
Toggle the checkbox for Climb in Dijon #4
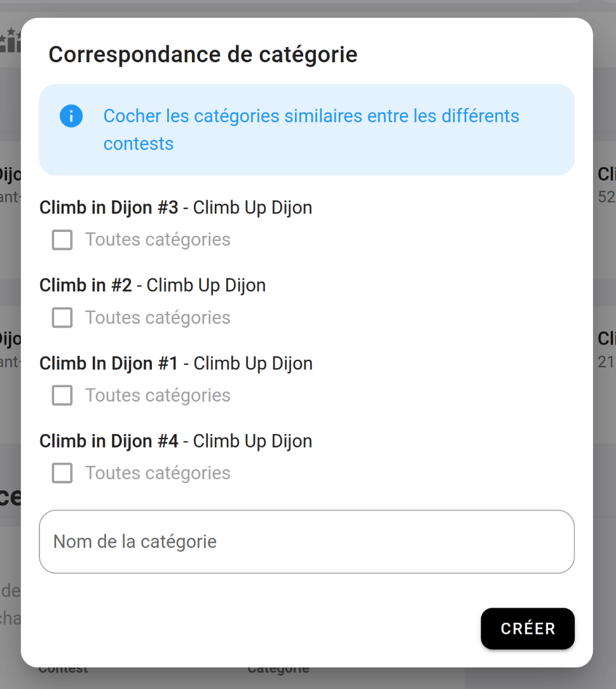(x=62, y=473)
